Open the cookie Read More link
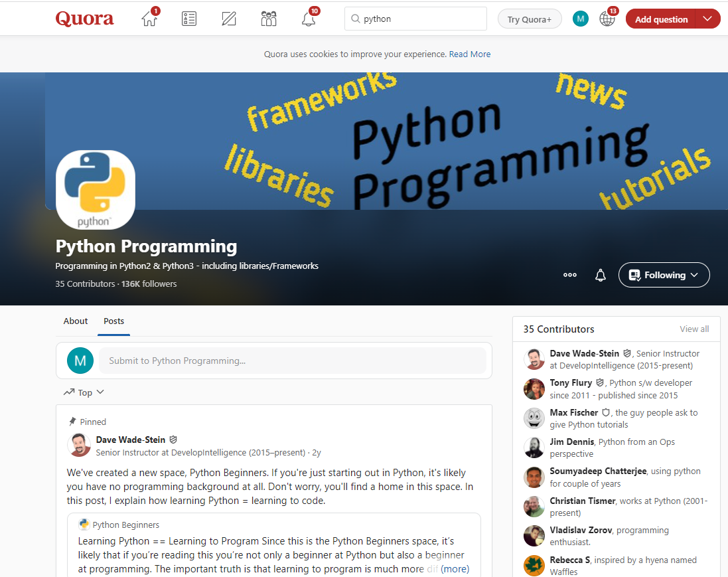The width and height of the screenshot is (728, 577). coord(470,54)
